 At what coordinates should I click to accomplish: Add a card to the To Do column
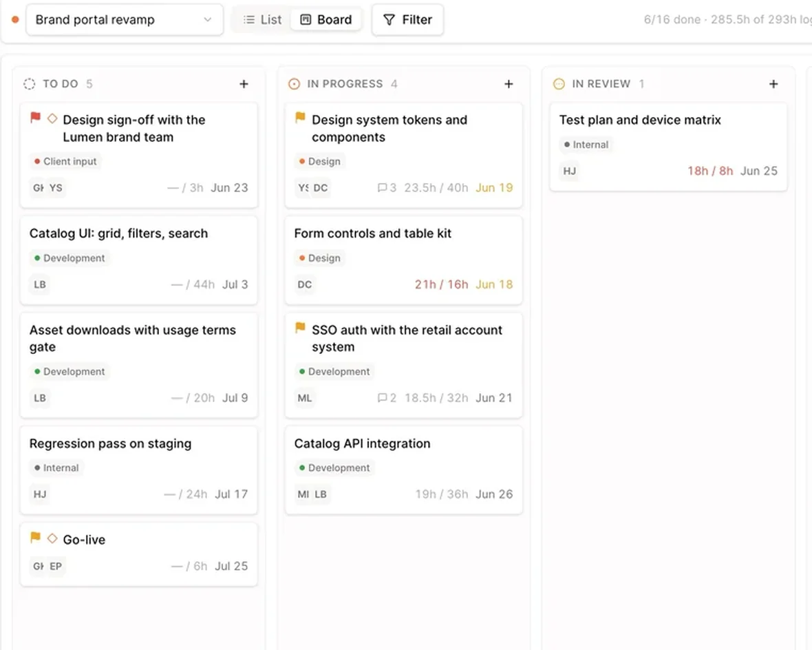point(244,84)
